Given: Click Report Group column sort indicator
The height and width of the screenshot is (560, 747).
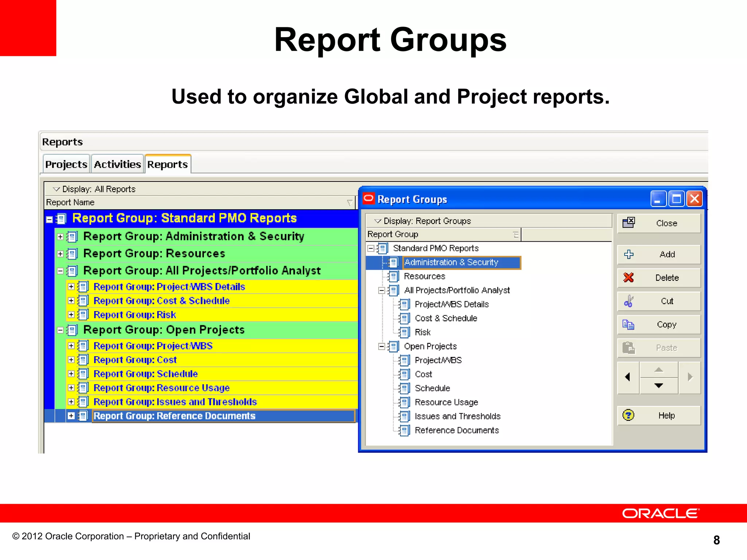Looking at the screenshot, I should click(x=516, y=235).
